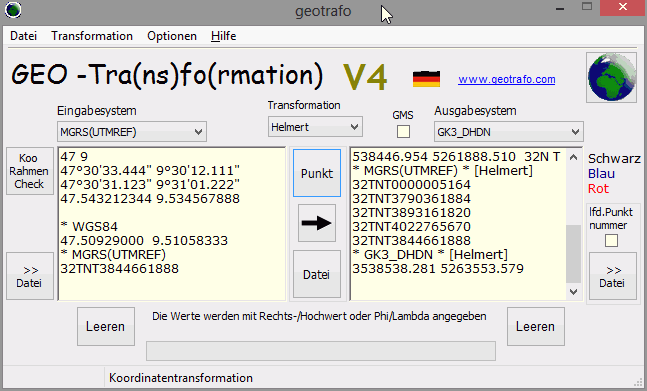Select Schwarz text color
The height and width of the screenshot is (391, 647).
pyautogui.click(x=614, y=158)
